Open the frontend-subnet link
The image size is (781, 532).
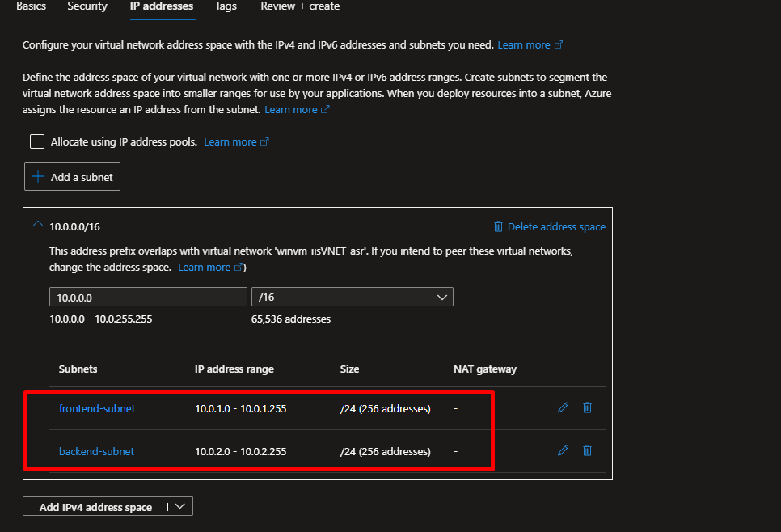[97, 408]
